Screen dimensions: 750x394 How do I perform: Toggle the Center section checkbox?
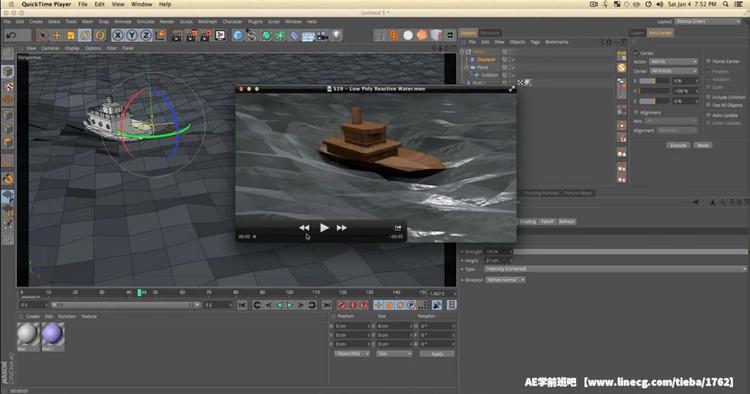tap(636, 53)
